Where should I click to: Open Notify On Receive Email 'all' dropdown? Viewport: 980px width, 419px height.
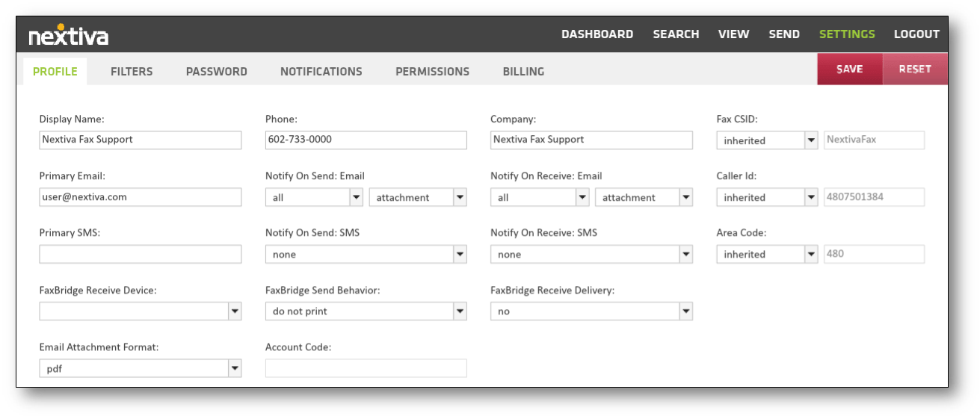[x=540, y=197]
